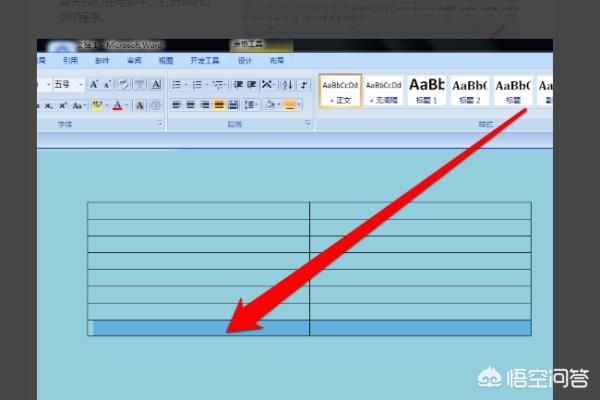Expand the Borders dropdown arrow
Screen dimensions: 600x400
pyautogui.click(x=299, y=105)
